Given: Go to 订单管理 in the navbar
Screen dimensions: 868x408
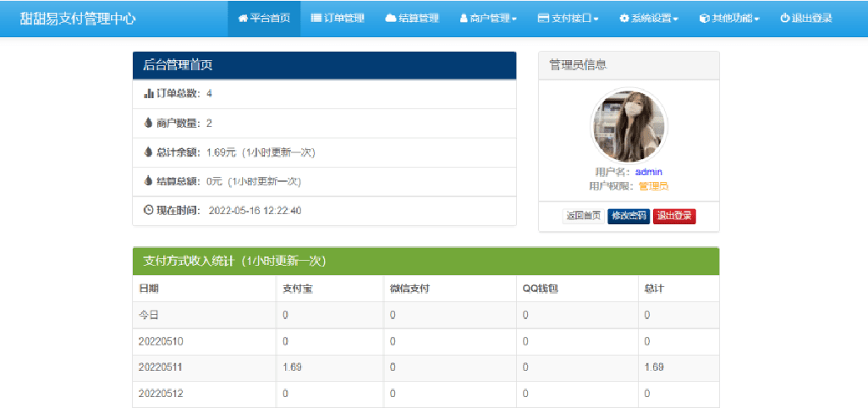Looking at the screenshot, I should 338,19.
